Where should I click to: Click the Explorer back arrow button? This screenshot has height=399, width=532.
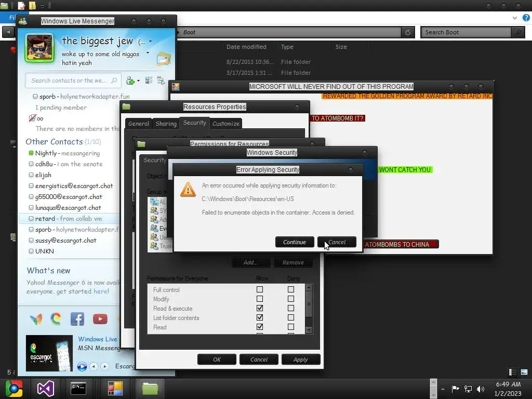[8, 32]
